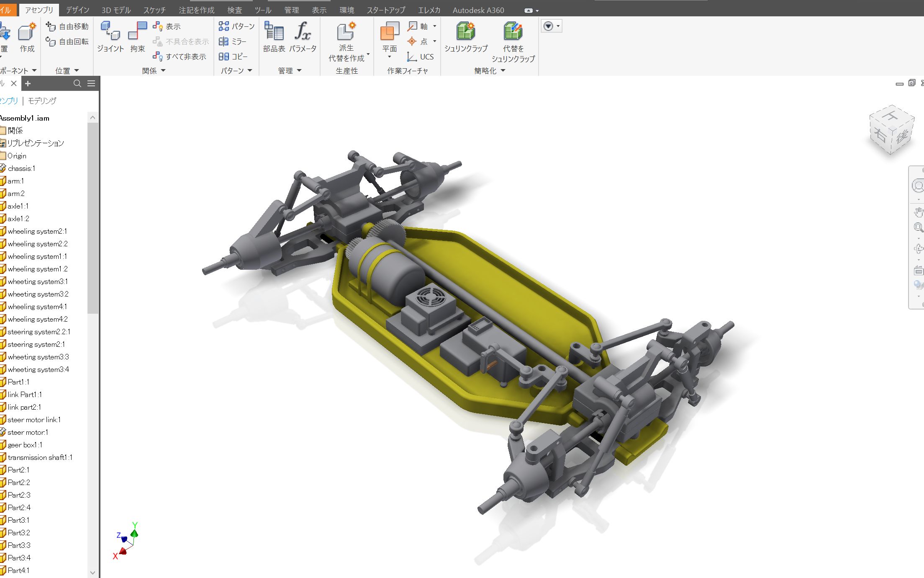The height and width of the screenshot is (578, 924).
Task: Switch to the 3D モデル ribbon tab
Action: click(116, 10)
